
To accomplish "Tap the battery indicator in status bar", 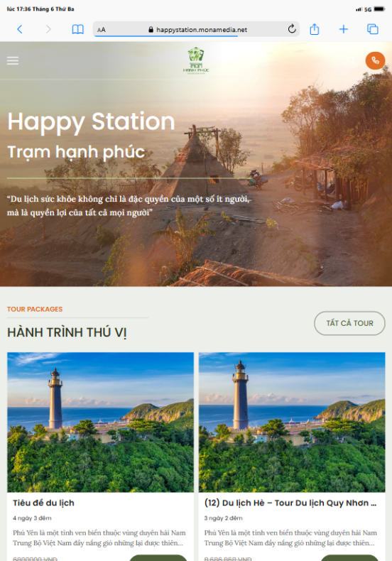I will coord(379,9).
